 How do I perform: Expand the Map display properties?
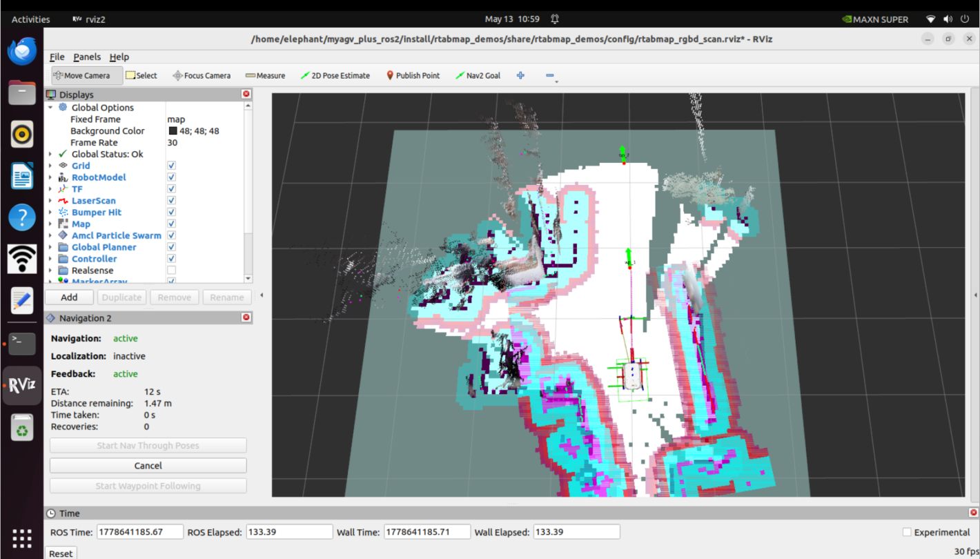point(50,224)
